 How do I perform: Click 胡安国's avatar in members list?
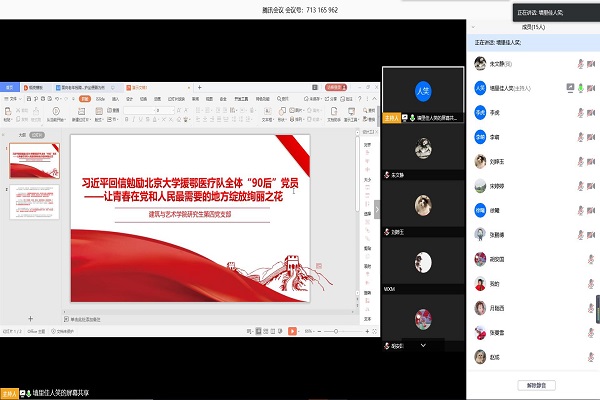[x=480, y=258]
